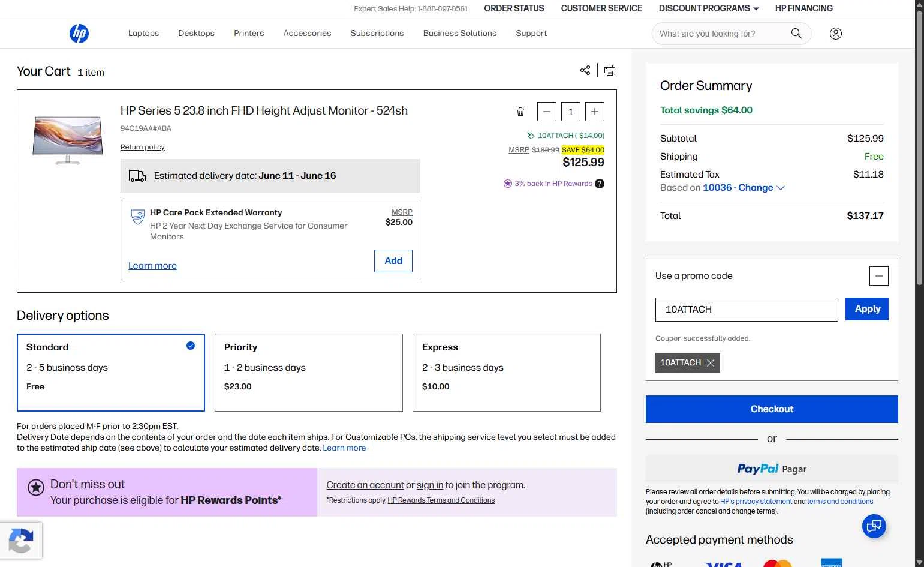Open the Printers menu

pos(249,34)
